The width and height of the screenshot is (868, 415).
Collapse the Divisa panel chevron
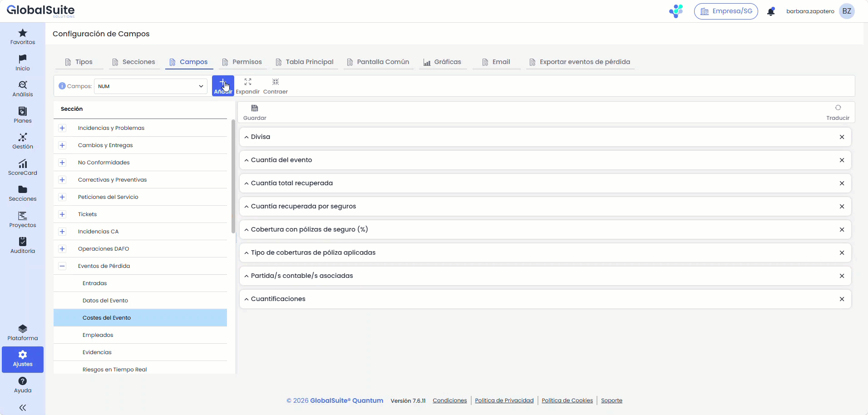247,137
